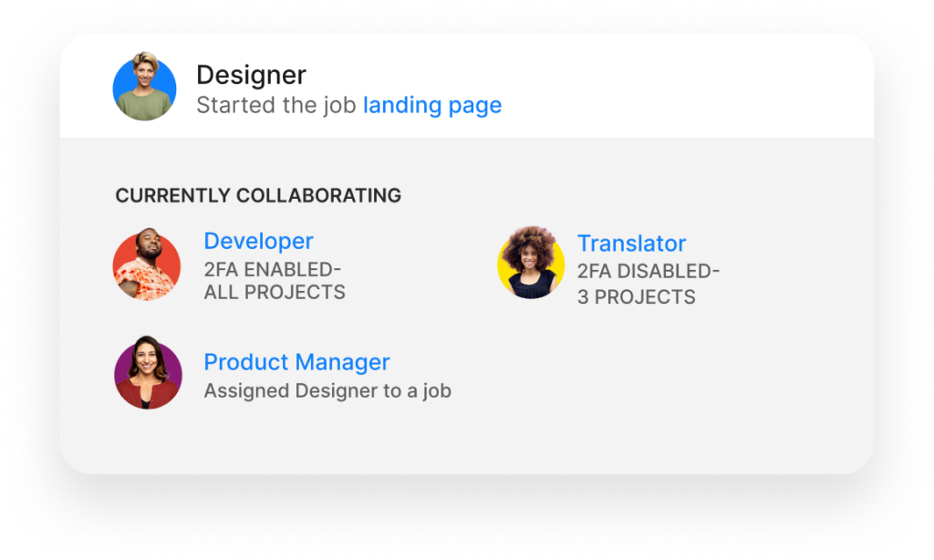
Task: Click the Designer name heading
Action: click(251, 75)
